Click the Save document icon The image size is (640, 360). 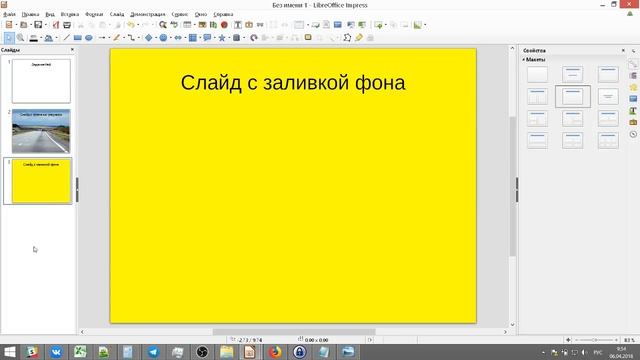tap(38, 25)
